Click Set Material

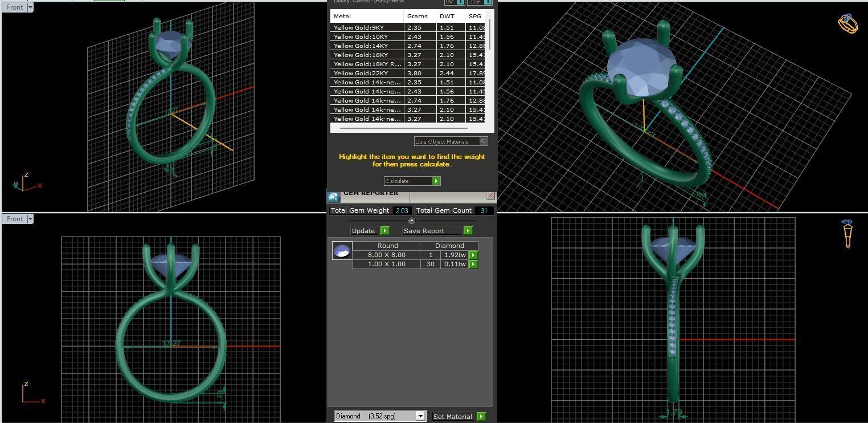coord(458,417)
